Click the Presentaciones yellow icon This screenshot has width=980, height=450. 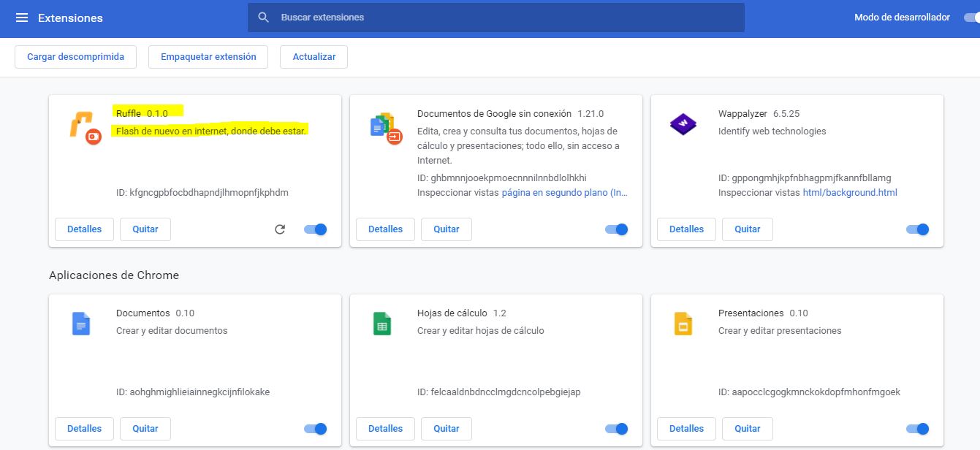click(x=683, y=324)
